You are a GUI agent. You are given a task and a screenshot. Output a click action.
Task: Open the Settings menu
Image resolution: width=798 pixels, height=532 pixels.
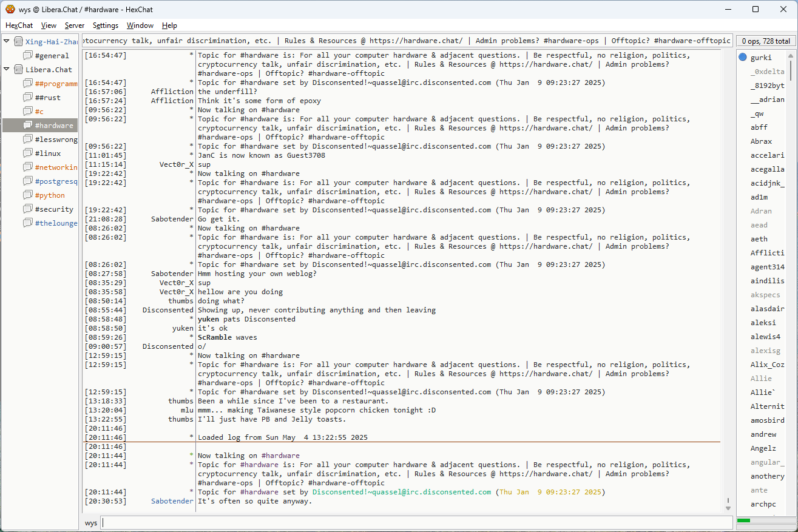click(x=106, y=25)
